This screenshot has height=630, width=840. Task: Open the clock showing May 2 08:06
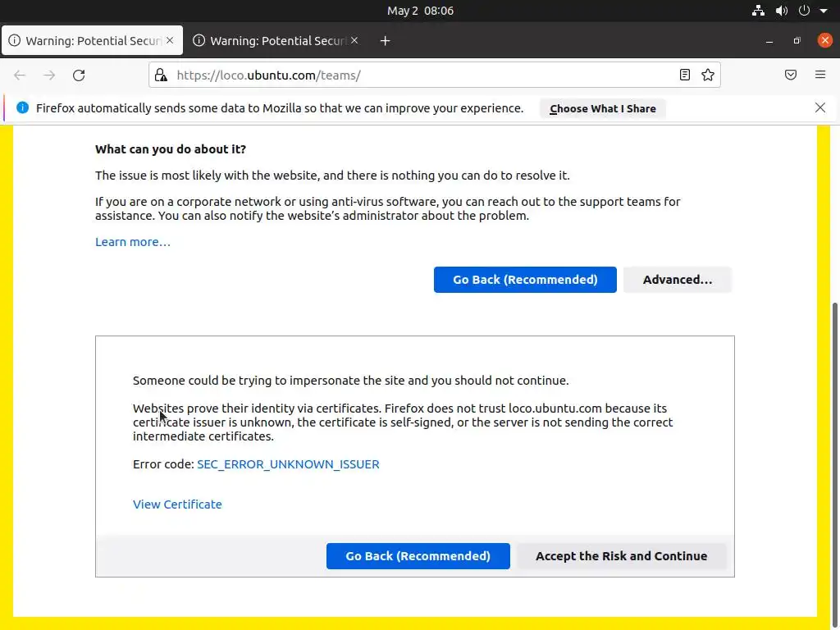pyautogui.click(x=420, y=11)
